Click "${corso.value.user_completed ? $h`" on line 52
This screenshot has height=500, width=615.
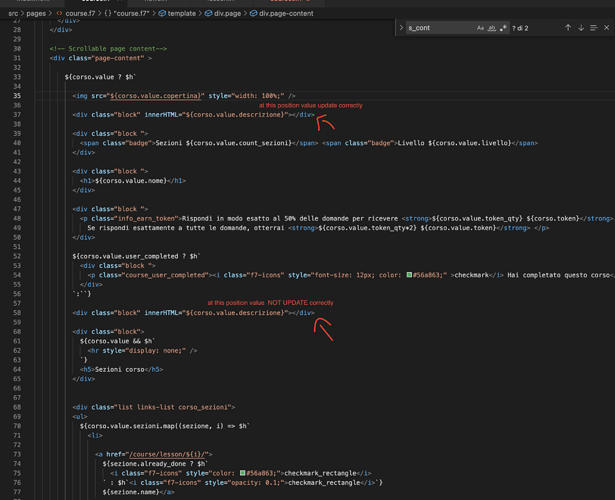coord(136,256)
